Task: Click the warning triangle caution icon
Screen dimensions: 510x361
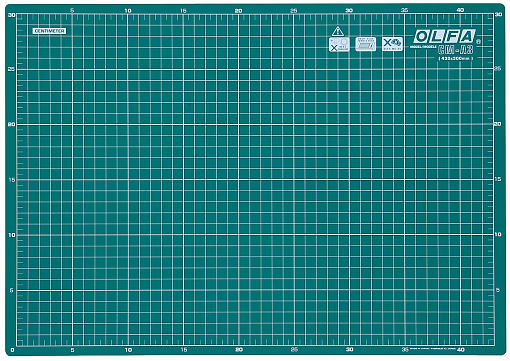Action: point(338,31)
